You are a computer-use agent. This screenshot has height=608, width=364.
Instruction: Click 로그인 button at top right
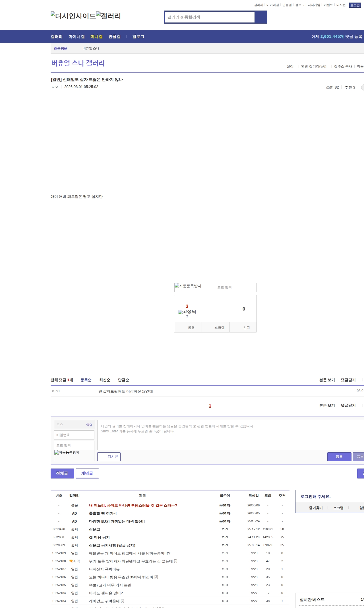click(x=355, y=5)
